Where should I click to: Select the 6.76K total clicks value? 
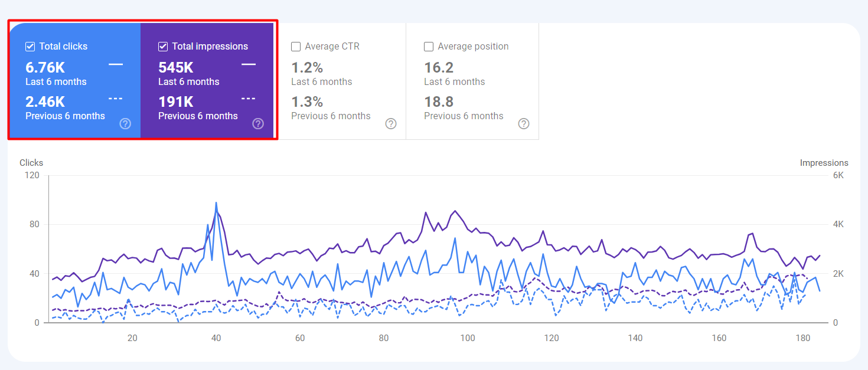coord(45,68)
